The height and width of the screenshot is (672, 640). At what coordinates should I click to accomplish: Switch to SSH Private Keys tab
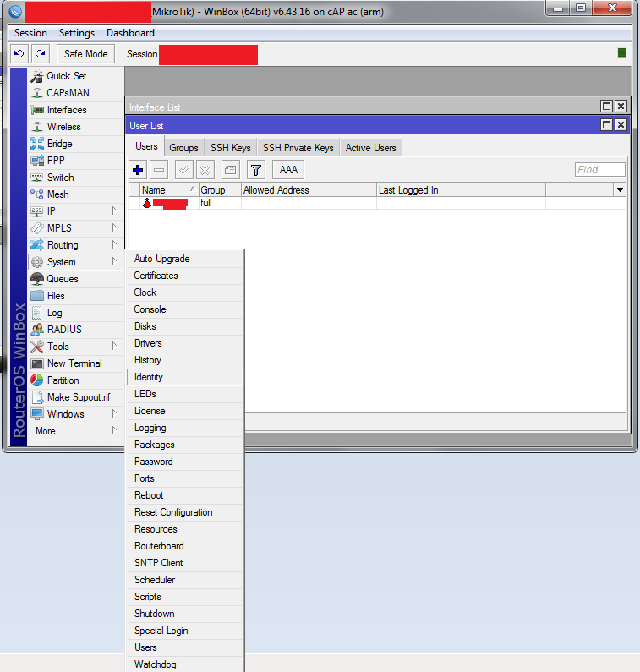(x=298, y=148)
